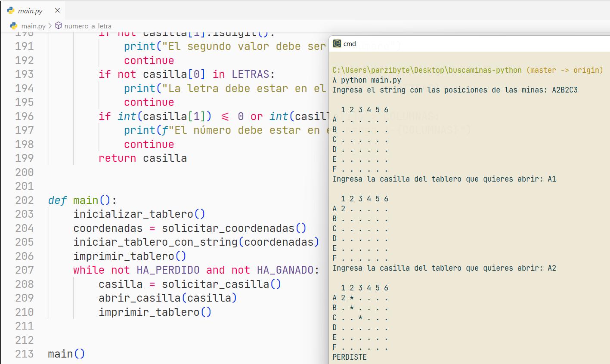Click 'return casilla' statement
Viewport: 610px width, 364px height.
point(142,158)
